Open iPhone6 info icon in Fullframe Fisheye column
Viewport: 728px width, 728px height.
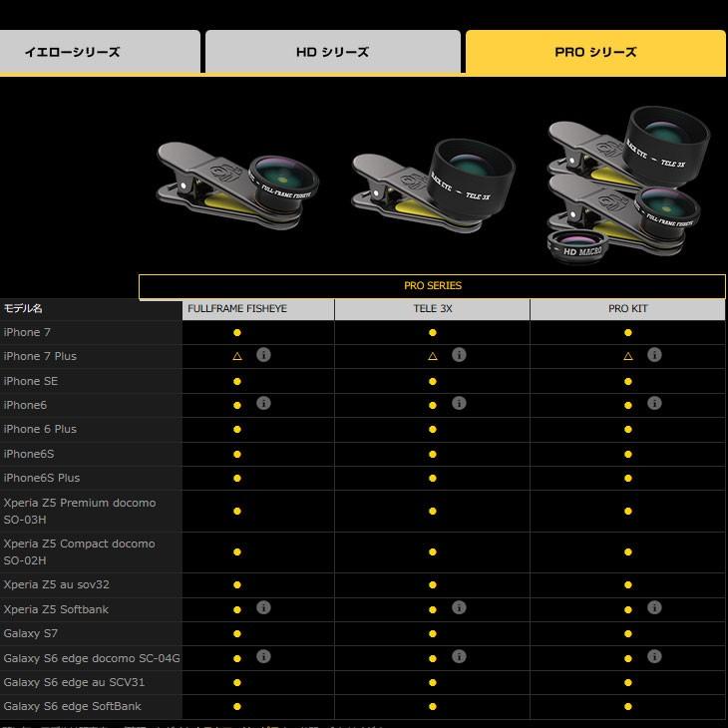click(x=263, y=404)
